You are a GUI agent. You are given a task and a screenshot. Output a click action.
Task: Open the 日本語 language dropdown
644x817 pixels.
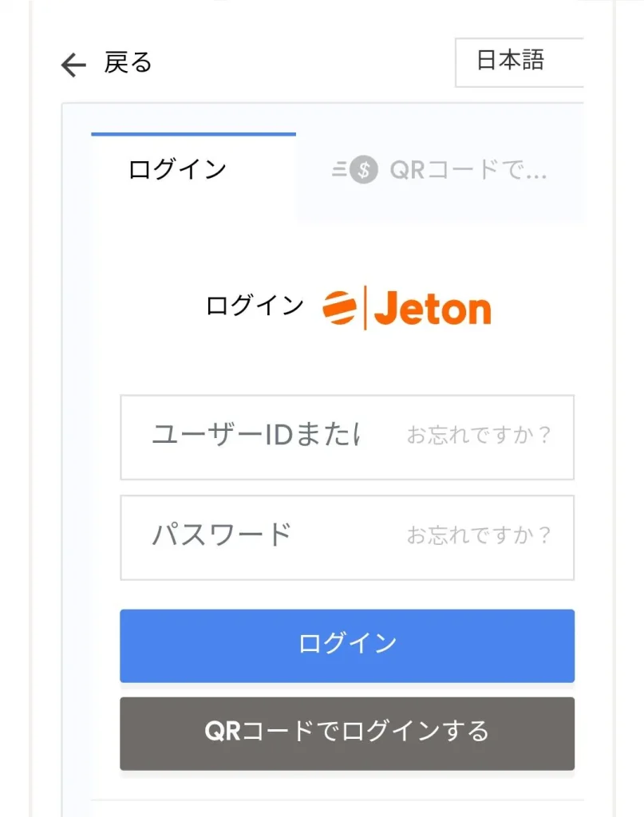pos(519,61)
